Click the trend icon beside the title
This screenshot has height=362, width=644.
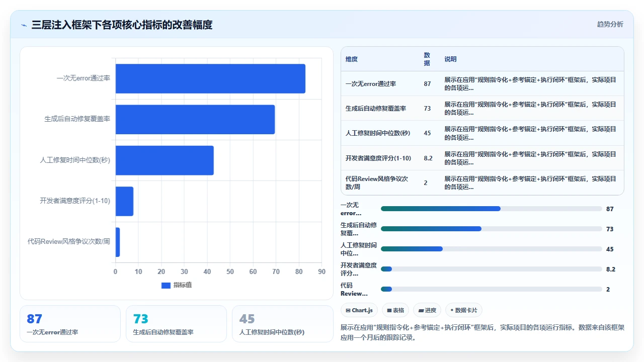click(x=24, y=25)
